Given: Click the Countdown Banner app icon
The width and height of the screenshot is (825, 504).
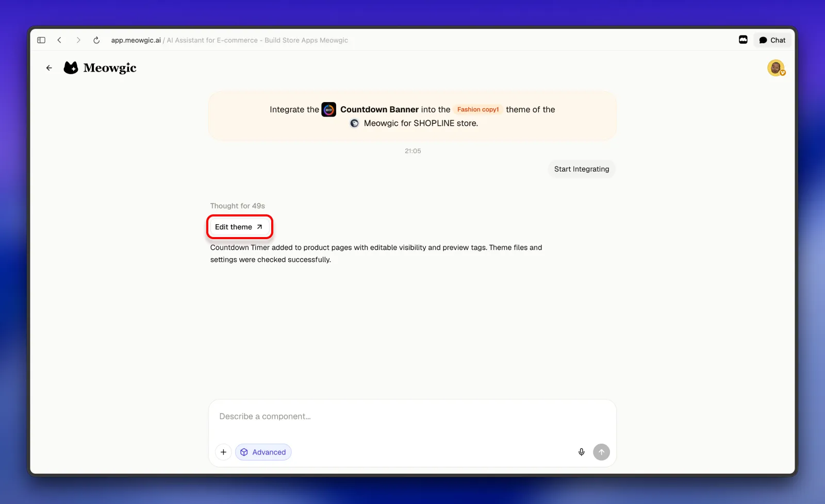Looking at the screenshot, I should [x=329, y=109].
